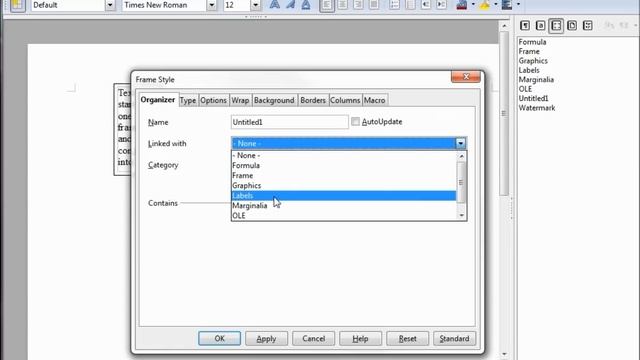Show Paragraph Styles in Styles panel
Screen dimensions: 640x360
(525, 26)
